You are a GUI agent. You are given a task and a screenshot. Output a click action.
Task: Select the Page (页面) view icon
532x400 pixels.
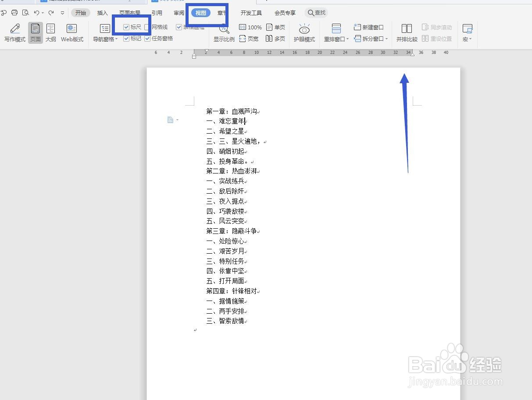[36, 28]
